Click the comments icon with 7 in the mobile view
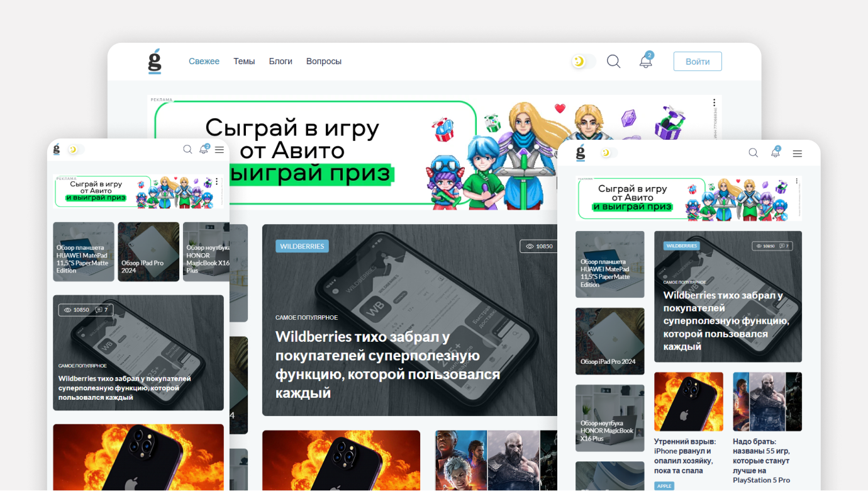Image resolution: width=868 pixels, height=491 pixels. point(99,310)
